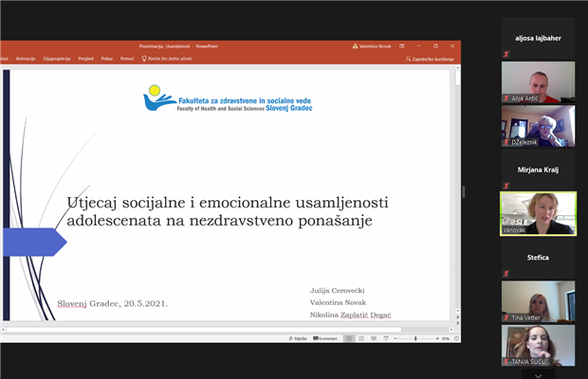Click muted microphone icon on Stefica tile

[x=506, y=274]
